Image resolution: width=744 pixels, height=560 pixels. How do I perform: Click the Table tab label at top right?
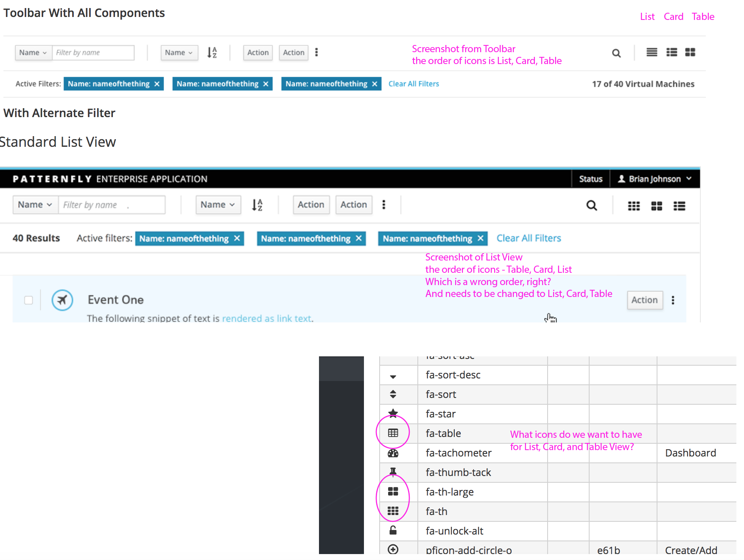(703, 17)
